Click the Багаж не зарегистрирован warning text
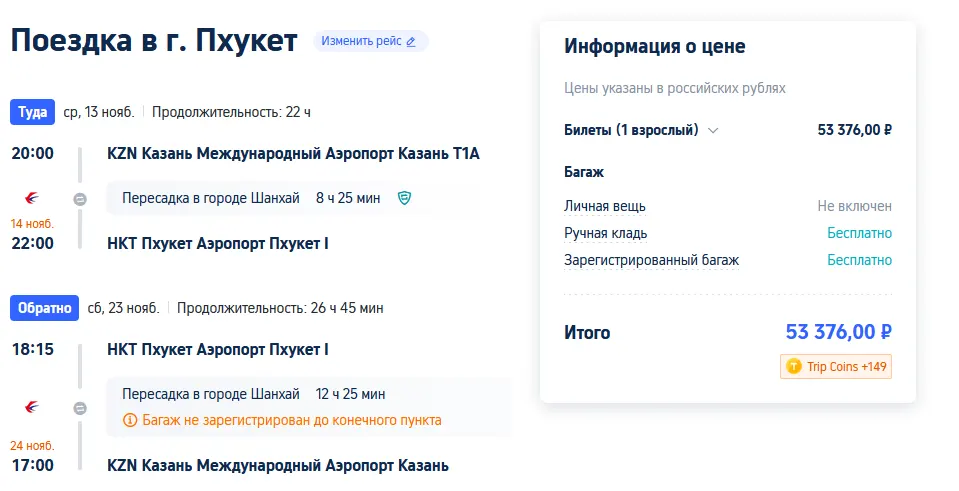959x491 pixels. 291,420
